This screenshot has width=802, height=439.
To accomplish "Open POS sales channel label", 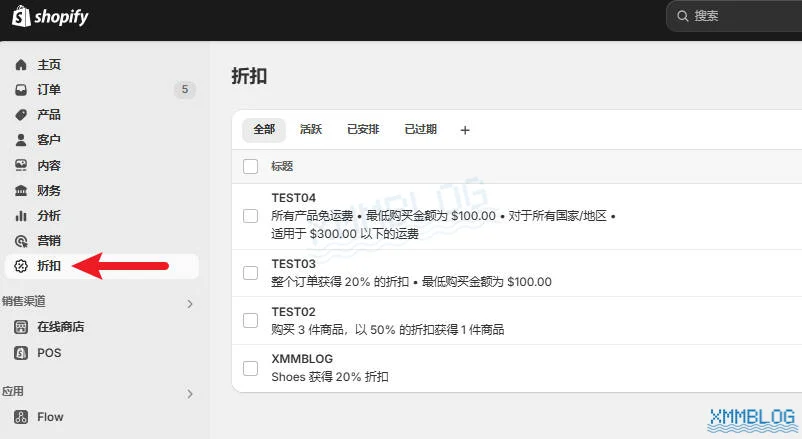I will click(49, 353).
